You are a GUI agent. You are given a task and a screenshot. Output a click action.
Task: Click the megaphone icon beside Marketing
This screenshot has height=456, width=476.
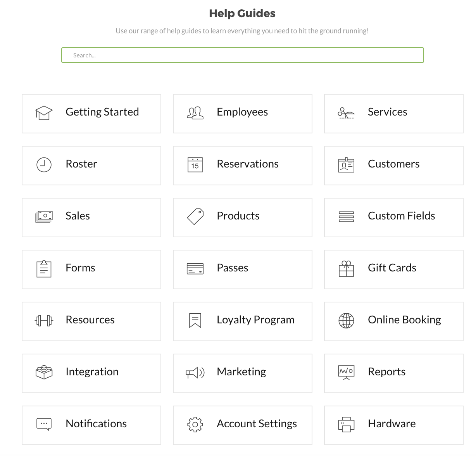(195, 373)
